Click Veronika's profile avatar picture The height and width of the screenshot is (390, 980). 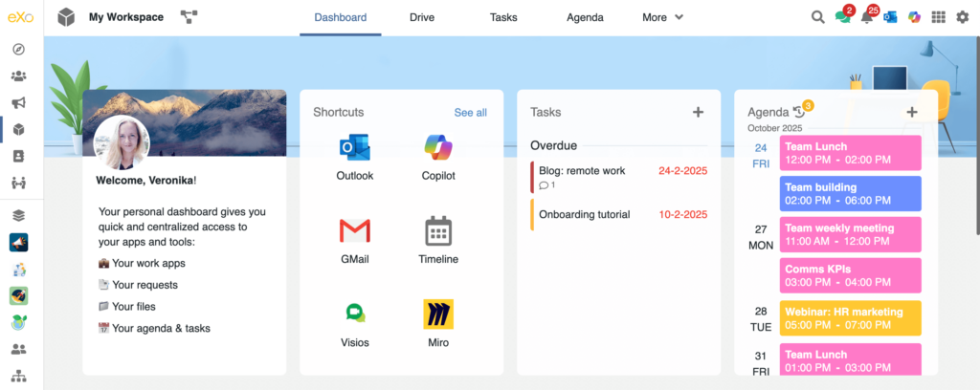(122, 144)
